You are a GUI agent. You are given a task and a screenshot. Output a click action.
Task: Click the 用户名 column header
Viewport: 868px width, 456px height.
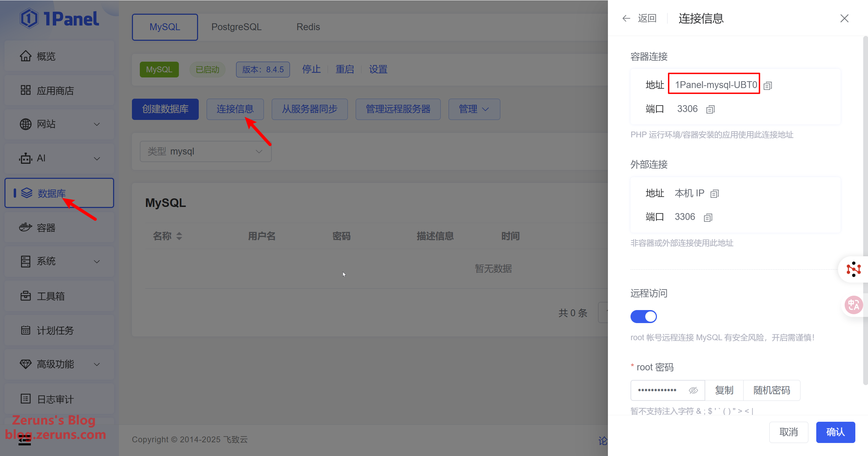pyautogui.click(x=262, y=236)
